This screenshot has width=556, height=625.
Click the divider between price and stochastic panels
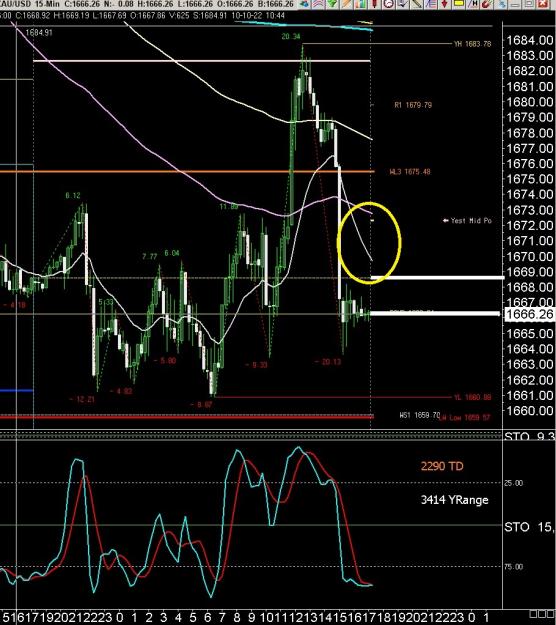251,435
